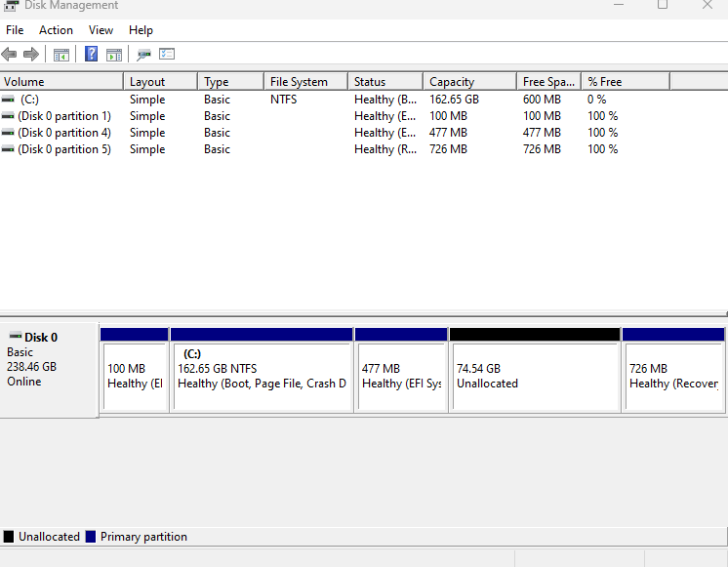This screenshot has width=728, height=567.
Task: Click Show/Hide Action Pane toolbar icon
Action: pyautogui.click(x=114, y=55)
